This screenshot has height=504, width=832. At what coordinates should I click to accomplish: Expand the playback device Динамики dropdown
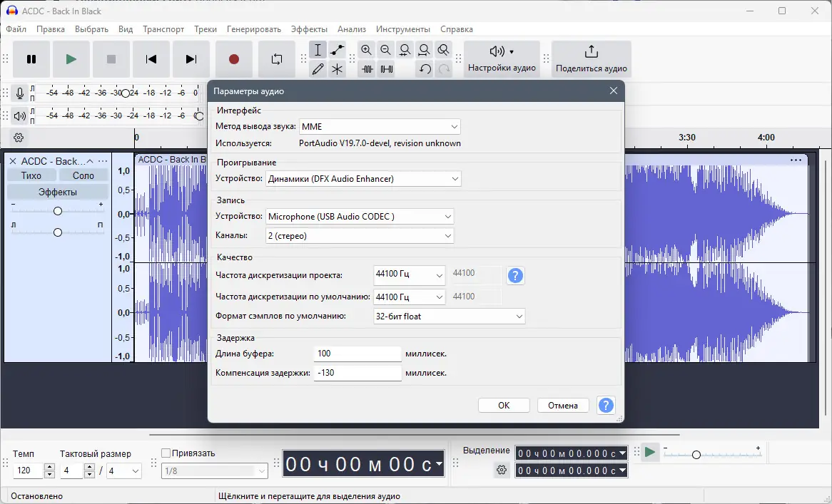363,179
